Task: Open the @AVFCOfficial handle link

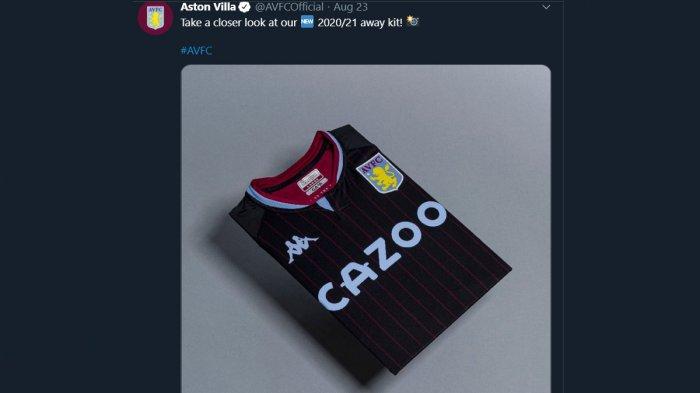Action: 289,7
